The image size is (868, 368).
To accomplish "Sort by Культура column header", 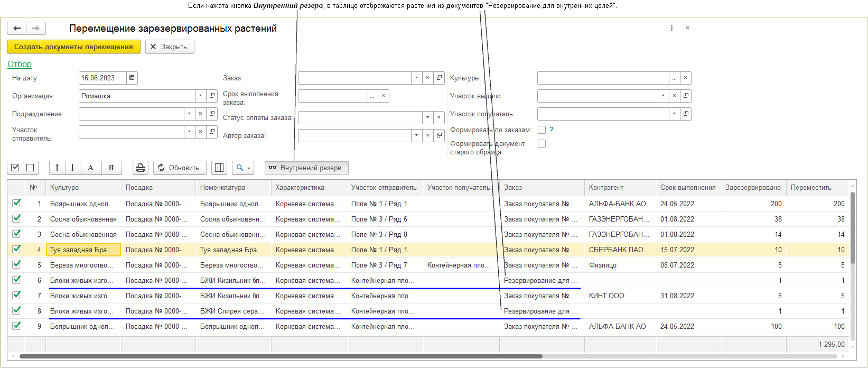I will [x=83, y=187].
